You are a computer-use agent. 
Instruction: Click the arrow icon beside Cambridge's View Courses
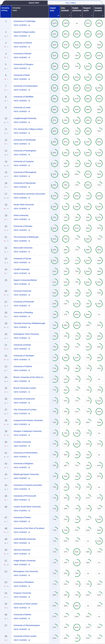[29, 25]
